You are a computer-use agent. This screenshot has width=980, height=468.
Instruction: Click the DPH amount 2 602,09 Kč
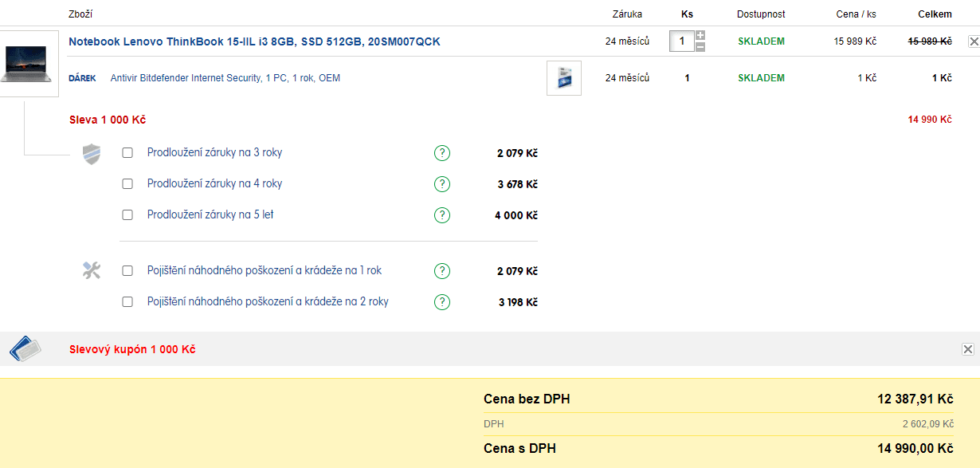point(927,423)
